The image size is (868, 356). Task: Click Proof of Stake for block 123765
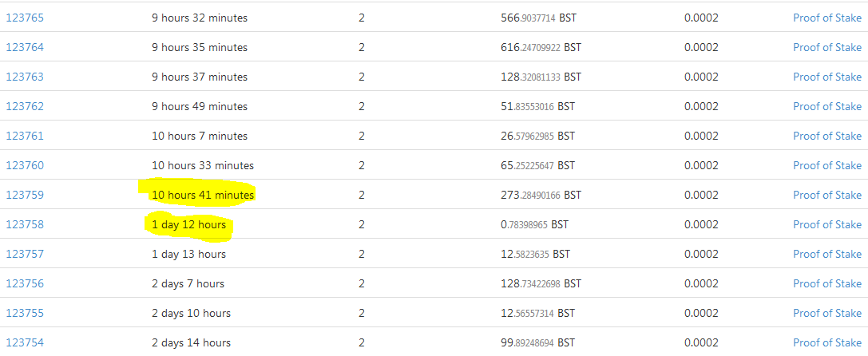point(827,18)
